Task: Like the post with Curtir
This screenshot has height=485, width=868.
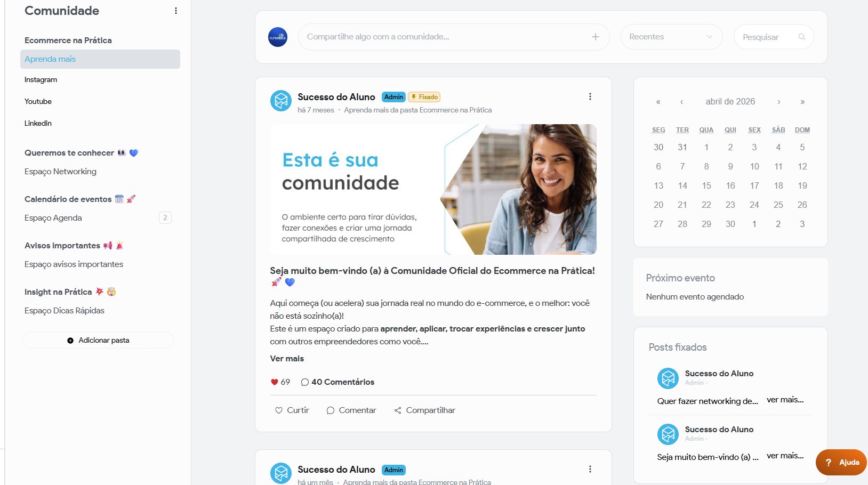Action: 292,410
